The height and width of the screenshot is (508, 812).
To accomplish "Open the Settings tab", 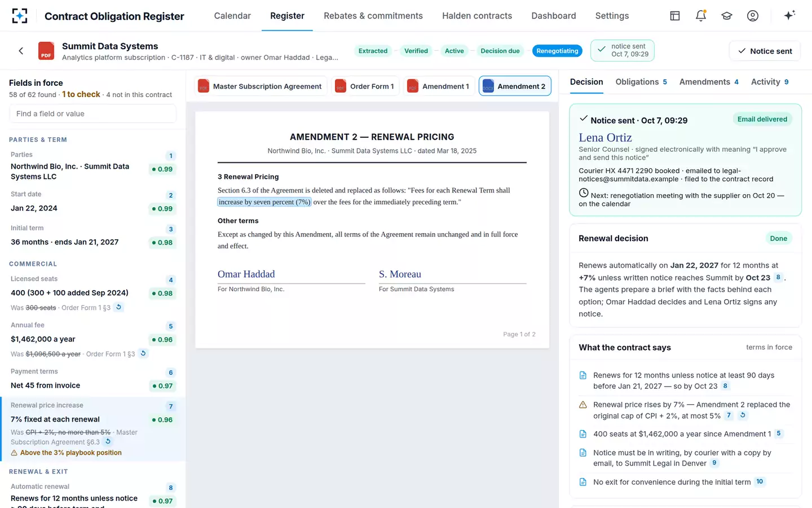I will [612, 16].
